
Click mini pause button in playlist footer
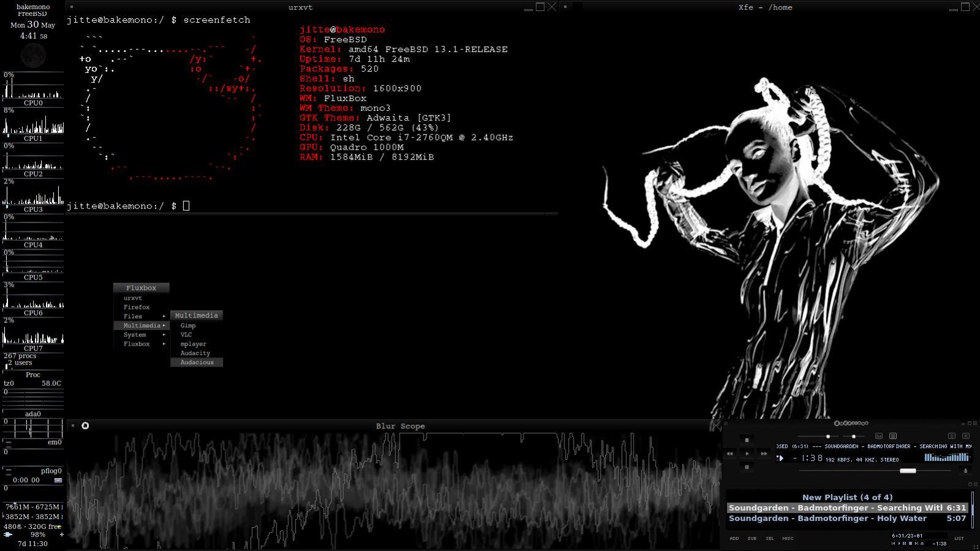click(x=904, y=543)
